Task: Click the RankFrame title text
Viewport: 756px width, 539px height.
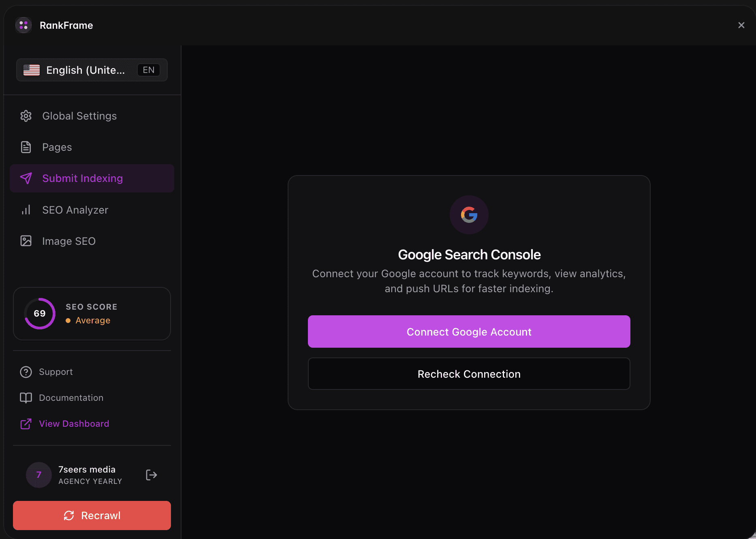Action: point(66,25)
